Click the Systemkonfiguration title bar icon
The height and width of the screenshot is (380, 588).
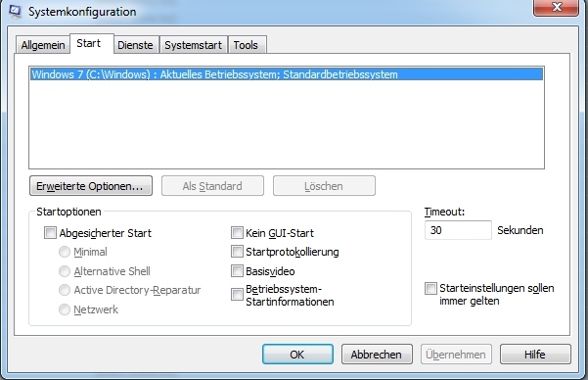pyautogui.click(x=15, y=11)
